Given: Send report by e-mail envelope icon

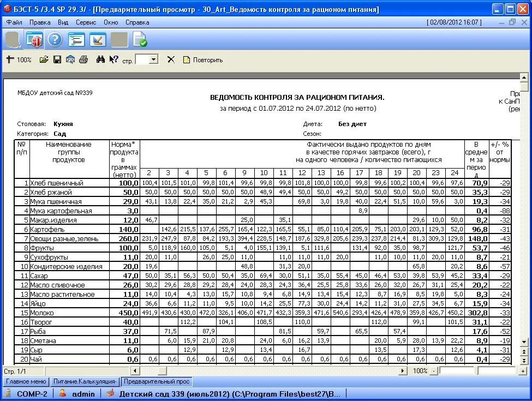Looking at the screenshot, I should pos(70,59).
